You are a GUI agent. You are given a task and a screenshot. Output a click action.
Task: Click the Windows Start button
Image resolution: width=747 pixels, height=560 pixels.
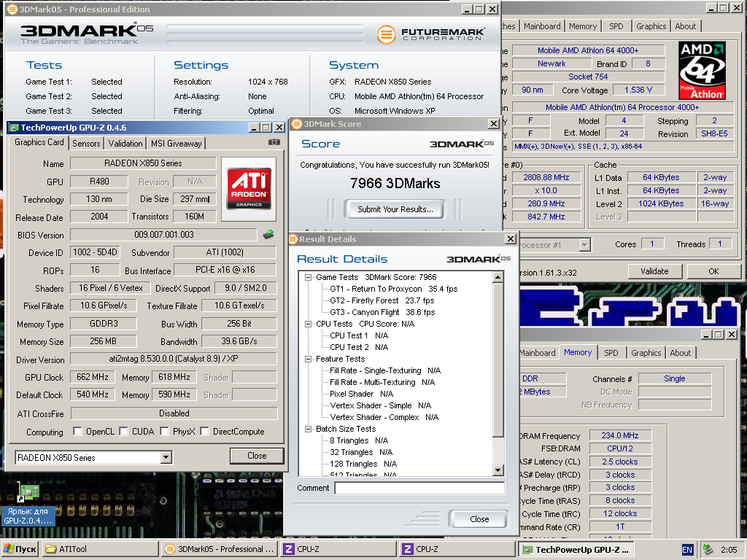pos(20,549)
